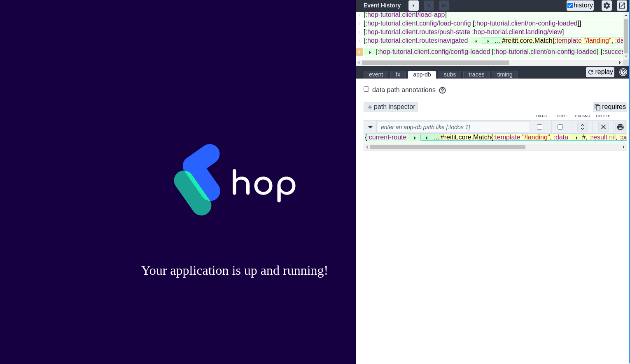Open data path annotations help icon
Image resolution: width=630 pixels, height=364 pixels.
pos(442,90)
